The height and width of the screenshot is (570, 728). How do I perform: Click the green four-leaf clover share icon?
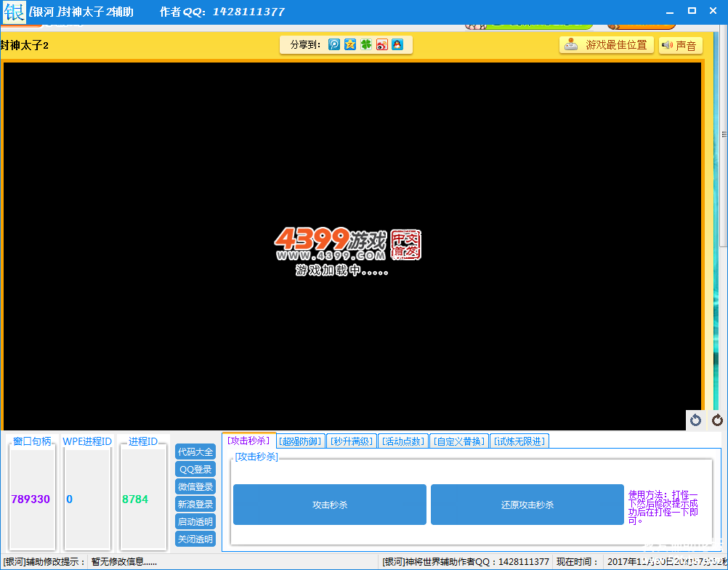pos(366,44)
